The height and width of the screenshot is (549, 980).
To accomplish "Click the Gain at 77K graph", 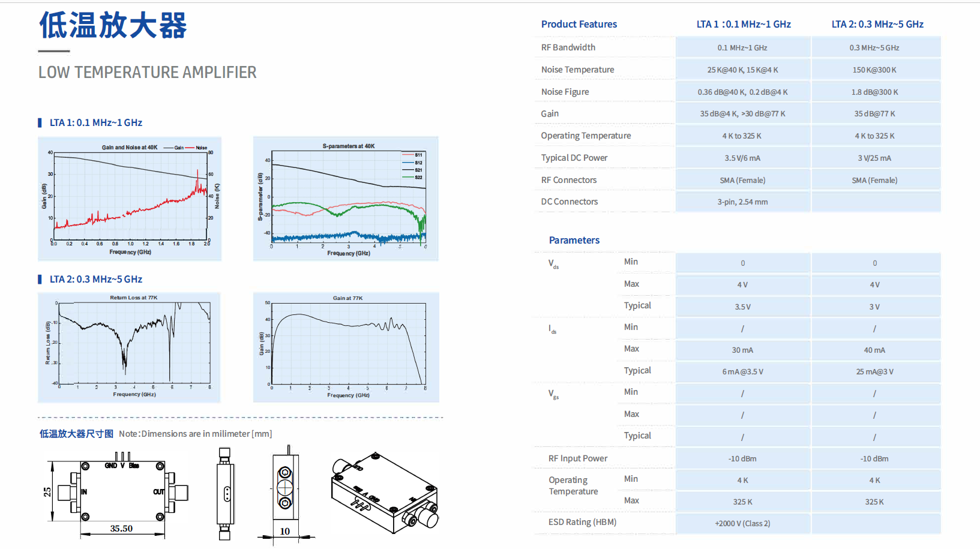I will coord(346,347).
